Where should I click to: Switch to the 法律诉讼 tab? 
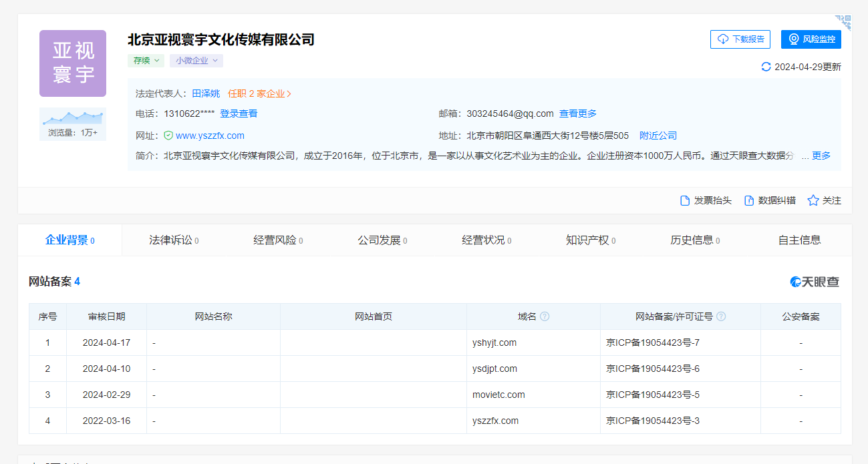tap(174, 240)
